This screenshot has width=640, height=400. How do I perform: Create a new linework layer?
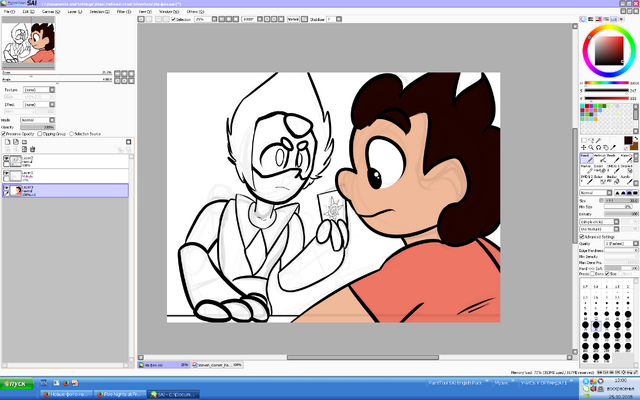(x=16, y=142)
